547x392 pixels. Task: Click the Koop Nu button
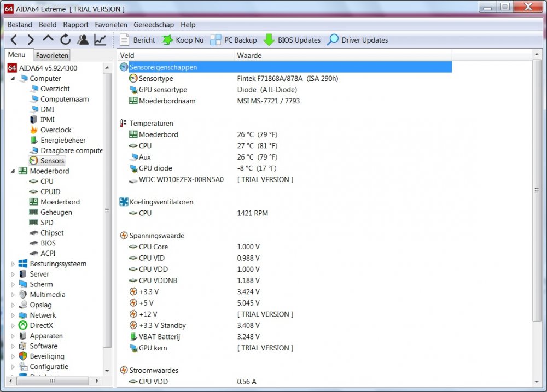click(182, 40)
